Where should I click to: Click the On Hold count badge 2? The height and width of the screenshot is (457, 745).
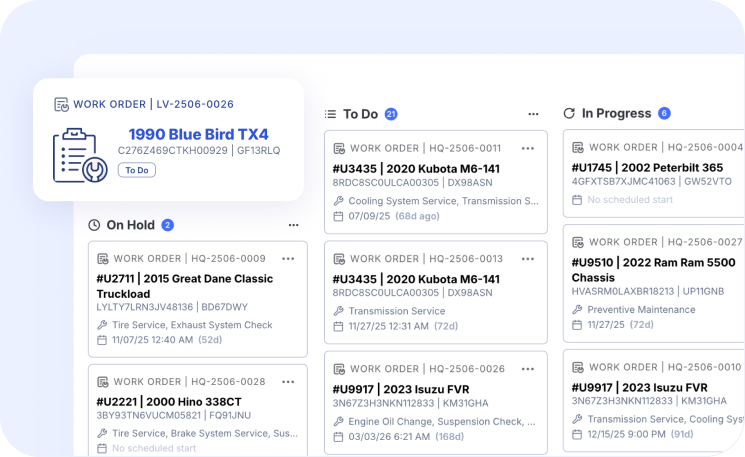click(168, 225)
